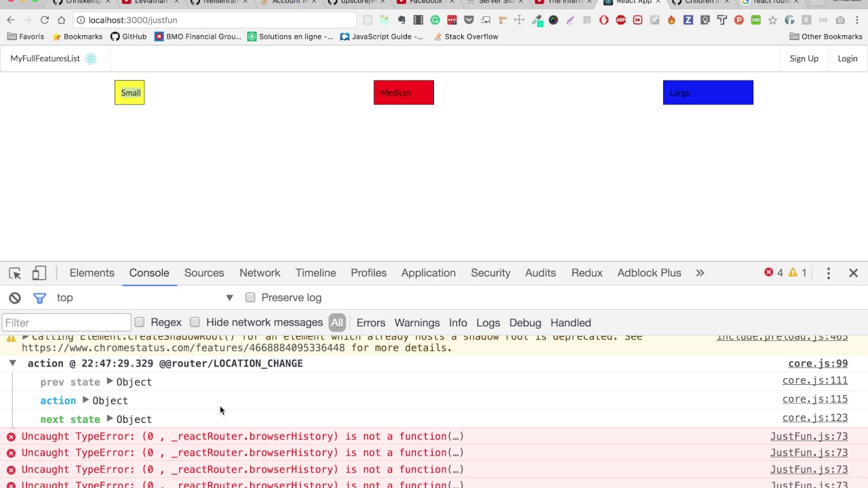
Task: Click the flame extension icon
Action: click(x=671, y=20)
